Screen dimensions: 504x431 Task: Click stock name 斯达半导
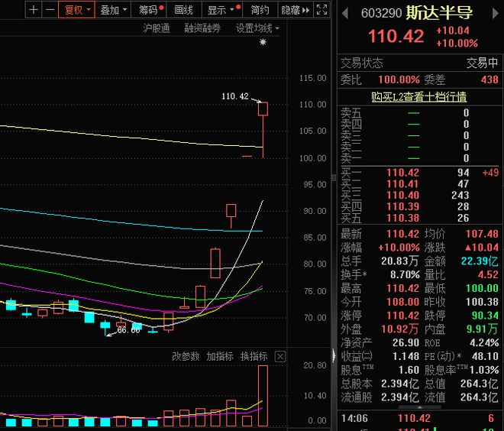(439, 13)
